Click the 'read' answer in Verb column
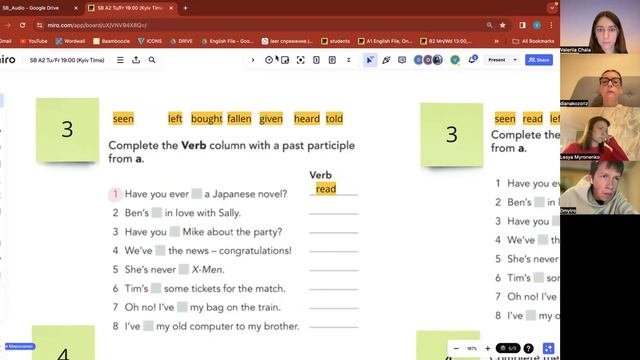The image size is (640, 360). 326,189
